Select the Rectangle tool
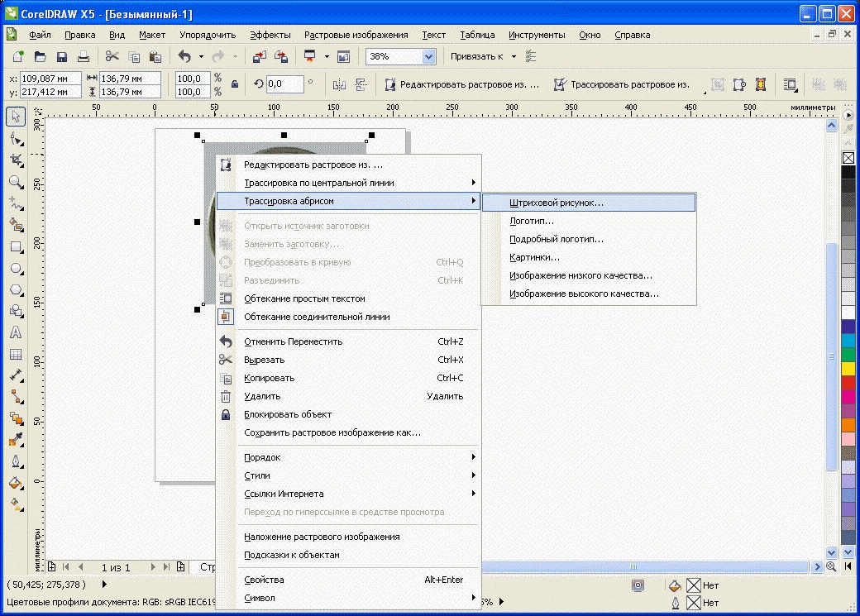The image size is (860, 616). 16,247
